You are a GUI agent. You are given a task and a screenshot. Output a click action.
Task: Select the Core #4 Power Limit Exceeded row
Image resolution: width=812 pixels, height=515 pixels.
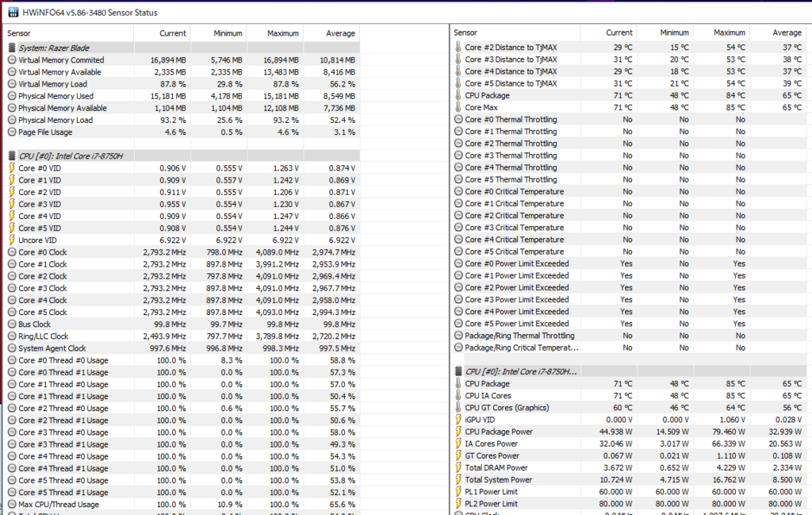629,311
